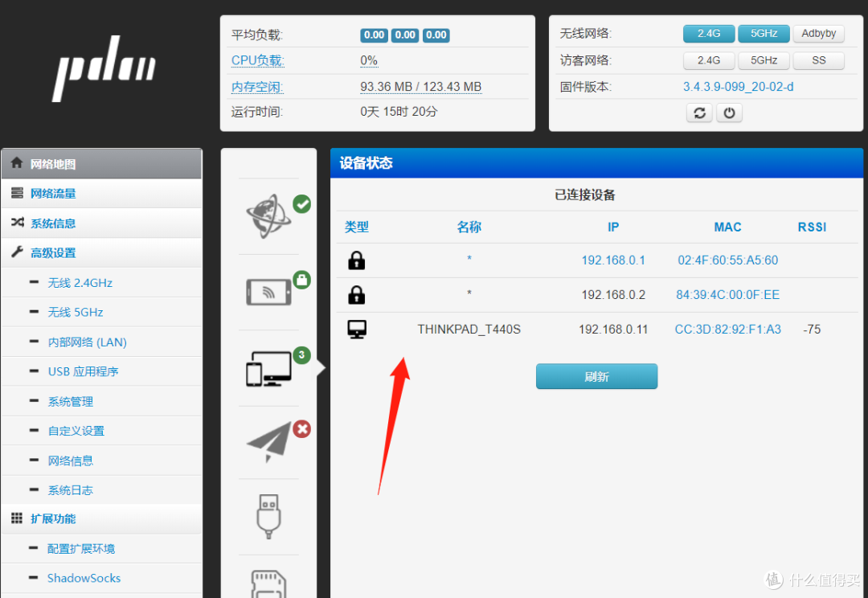Image resolution: width=868 pixels, height=598 pixels.
Task: Click the CPU load 0% value
Action: point(369,60)
